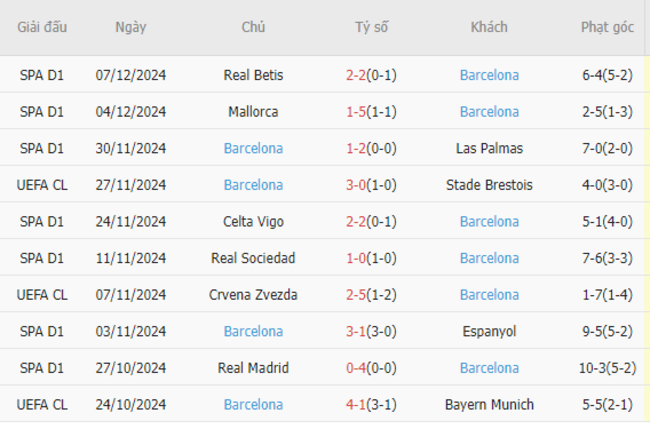Open the 3-0 score versus Stade Brestois
Viewport: 650px width, 429px height.
[356, 184]
